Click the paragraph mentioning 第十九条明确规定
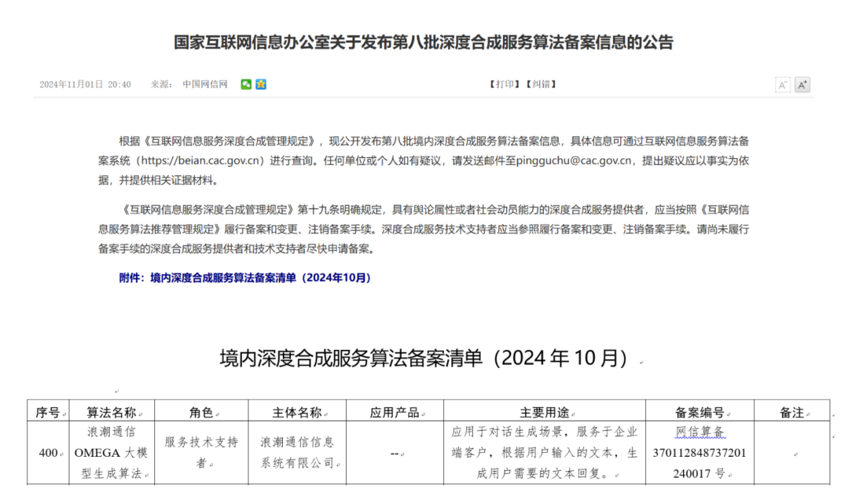 tap(423, 229)
